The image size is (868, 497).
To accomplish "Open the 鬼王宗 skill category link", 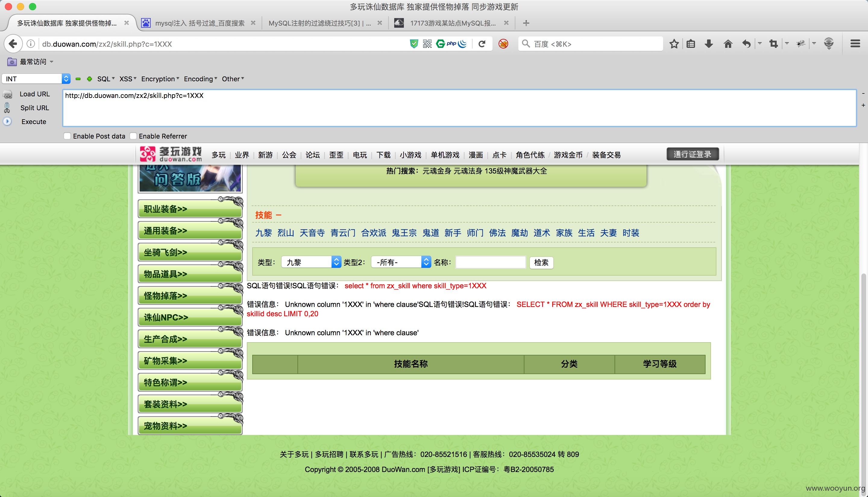I will click(x=404, y=233).
